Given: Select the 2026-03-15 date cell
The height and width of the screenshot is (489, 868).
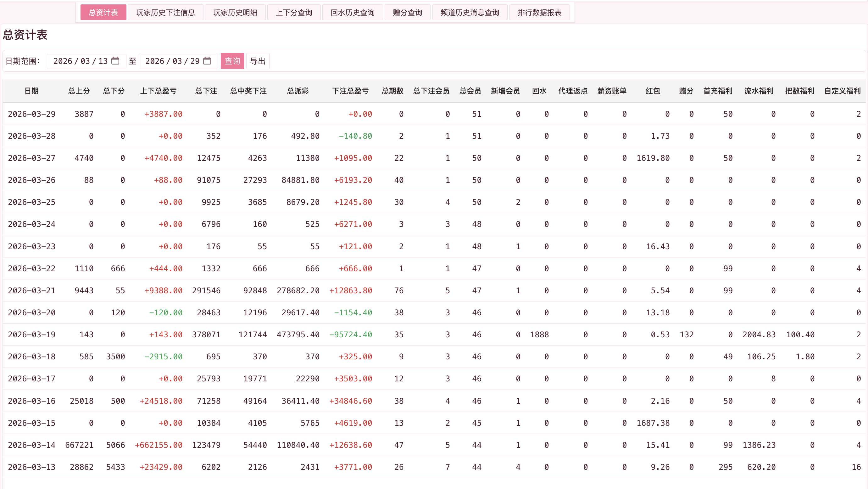Looking at the screenshot, I should pos(32,423).
